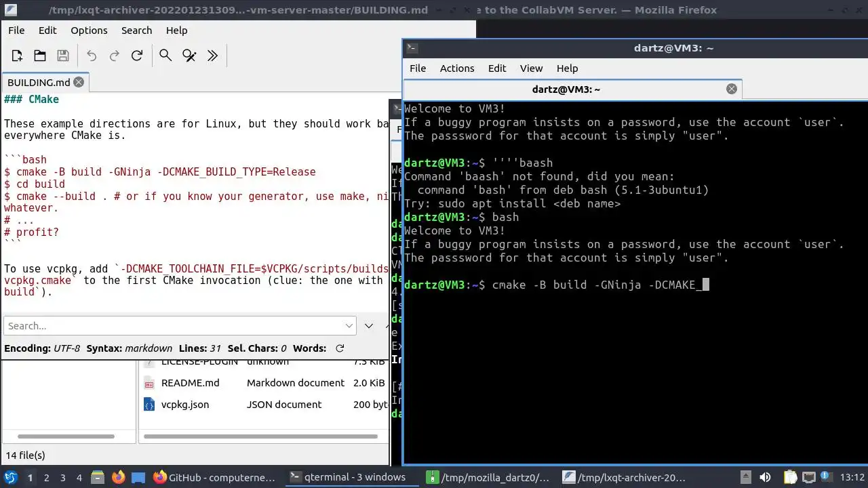Click the 14 file(s) status text

click(25, 455)
